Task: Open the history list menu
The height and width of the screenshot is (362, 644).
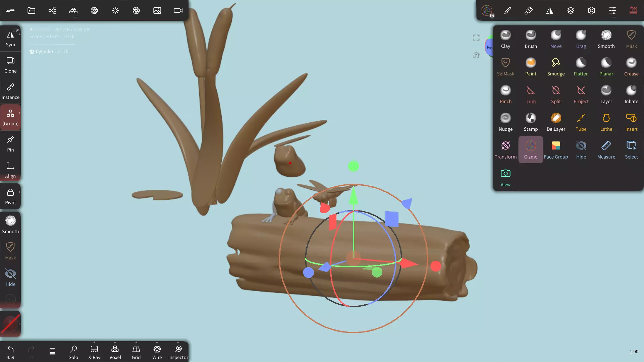Action: pyautogui.click(x=52, y=351)
